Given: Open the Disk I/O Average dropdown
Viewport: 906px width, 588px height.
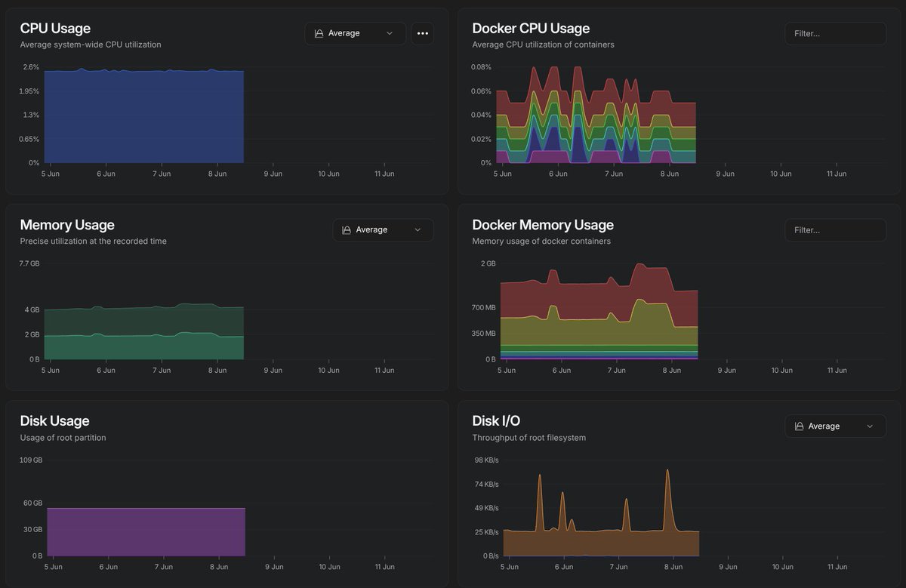Looking at the screenshot, I should pos(835,426).
